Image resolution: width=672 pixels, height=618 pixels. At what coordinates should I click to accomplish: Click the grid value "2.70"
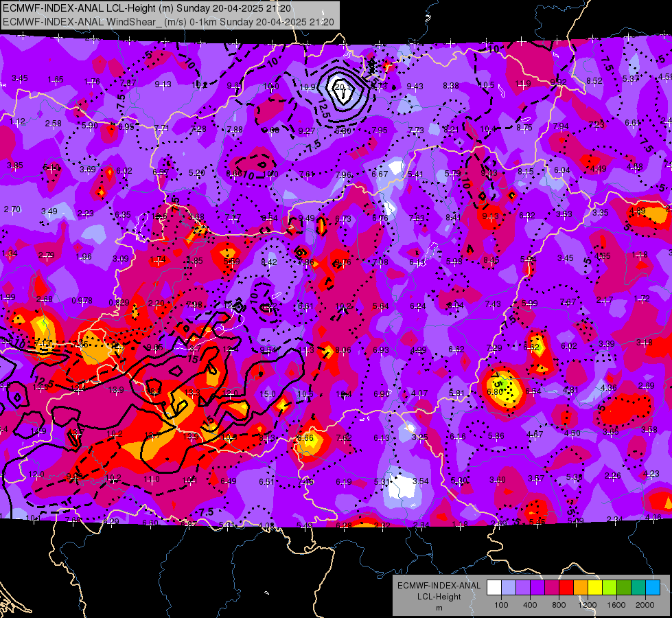click(x=12, y=209)
